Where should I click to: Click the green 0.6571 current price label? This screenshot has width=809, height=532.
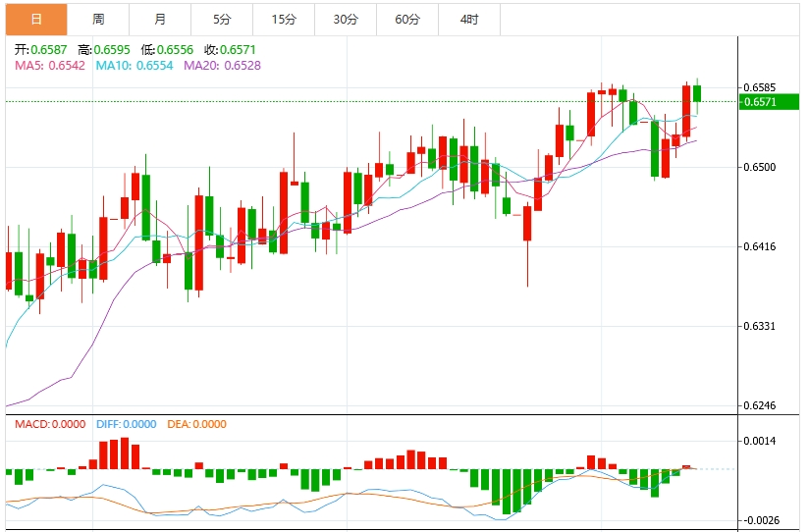(x=769, y=102)
